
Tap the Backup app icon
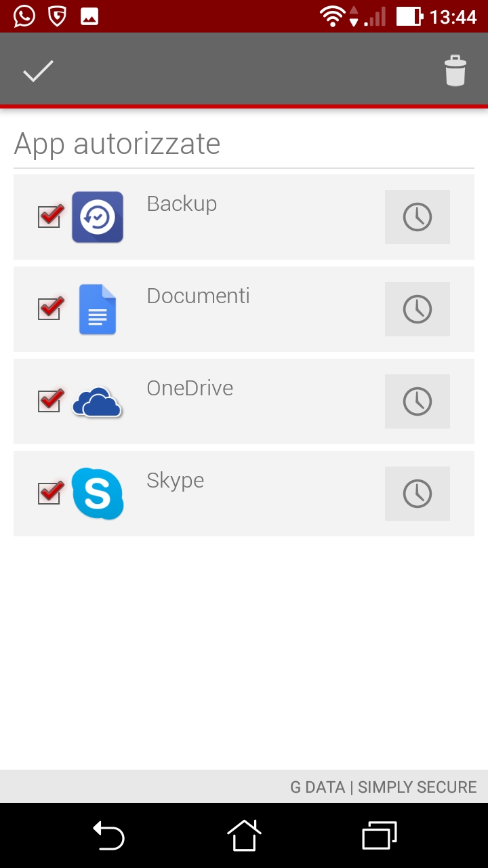pyautogui.click(x=98, y=217)
